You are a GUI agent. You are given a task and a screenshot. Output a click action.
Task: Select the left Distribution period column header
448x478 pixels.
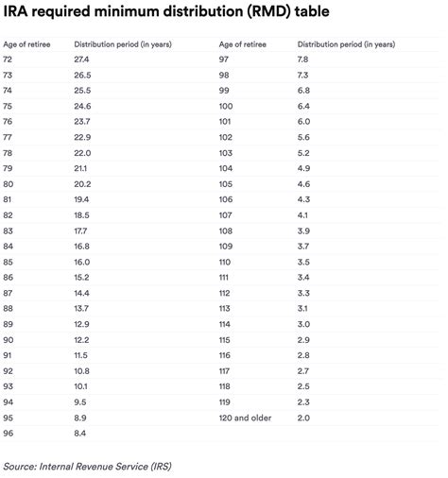(x=123, y=44)
